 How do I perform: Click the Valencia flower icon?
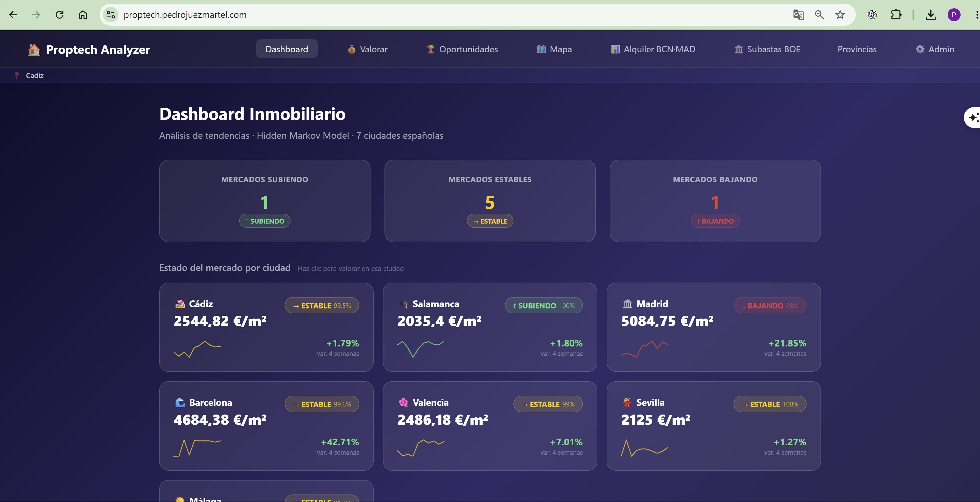(x=404, y=402)
